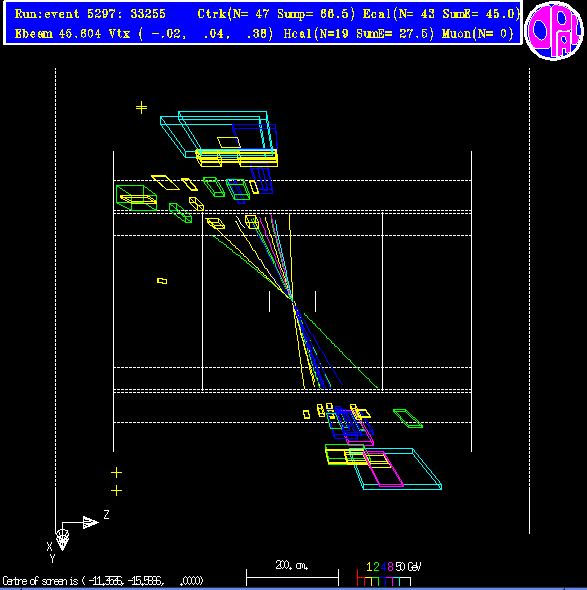The height and width of the screenshot is (590, 587).
Task: Click the OPAL logo in the corner
Action: pyautogui.click(x=554, y=30)
